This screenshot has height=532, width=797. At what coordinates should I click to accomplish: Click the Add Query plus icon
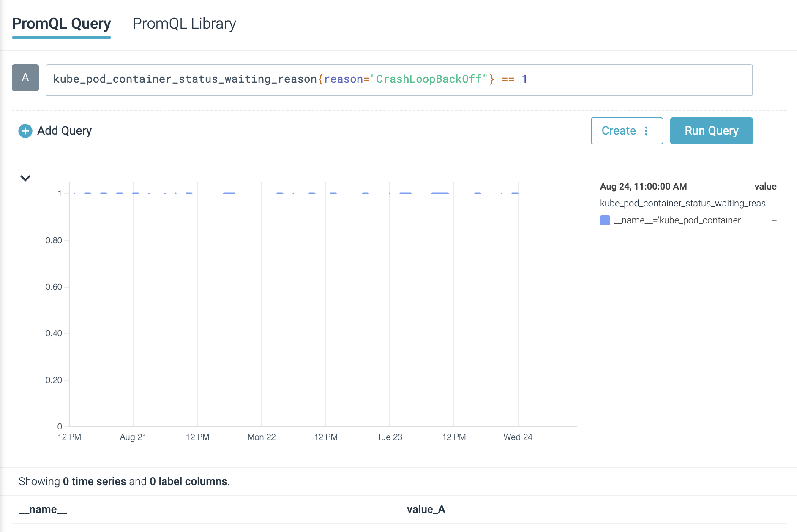pyautogui.click(x=25, y=131)
